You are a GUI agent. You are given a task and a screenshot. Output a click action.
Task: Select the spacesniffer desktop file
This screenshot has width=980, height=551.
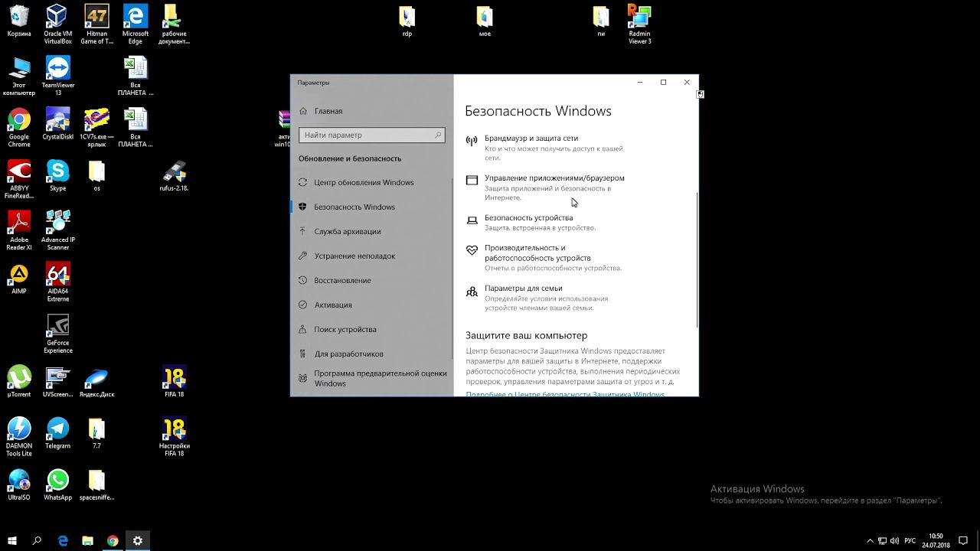pos(96,484)
